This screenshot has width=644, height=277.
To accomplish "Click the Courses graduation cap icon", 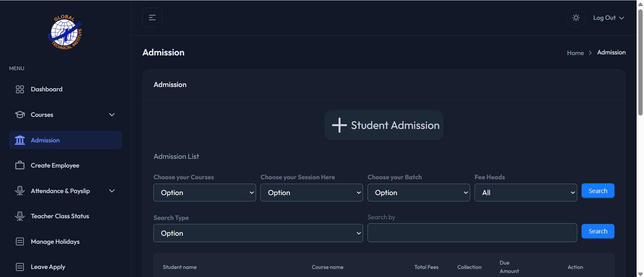I will [20, 115].
